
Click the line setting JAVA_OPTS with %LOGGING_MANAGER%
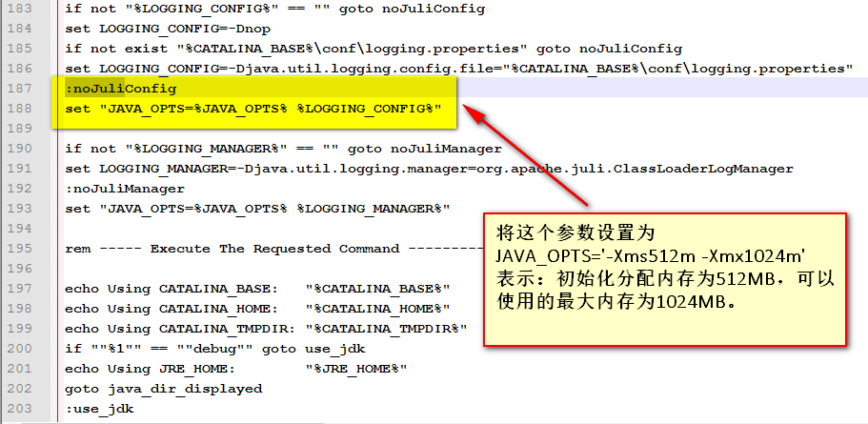coord(258,208)
